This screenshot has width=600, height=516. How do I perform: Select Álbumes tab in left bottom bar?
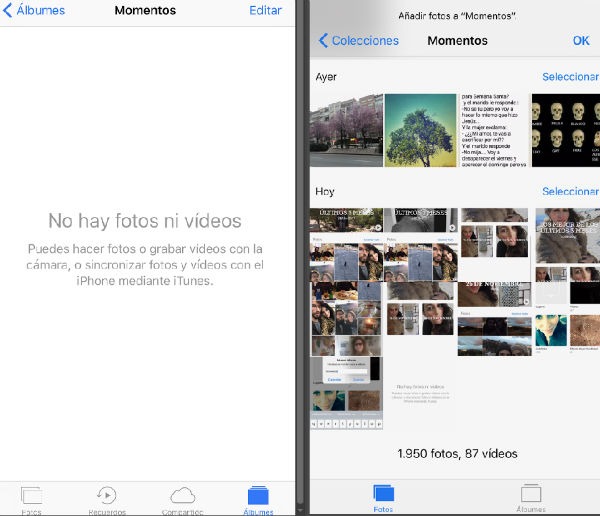pos(258,500)
